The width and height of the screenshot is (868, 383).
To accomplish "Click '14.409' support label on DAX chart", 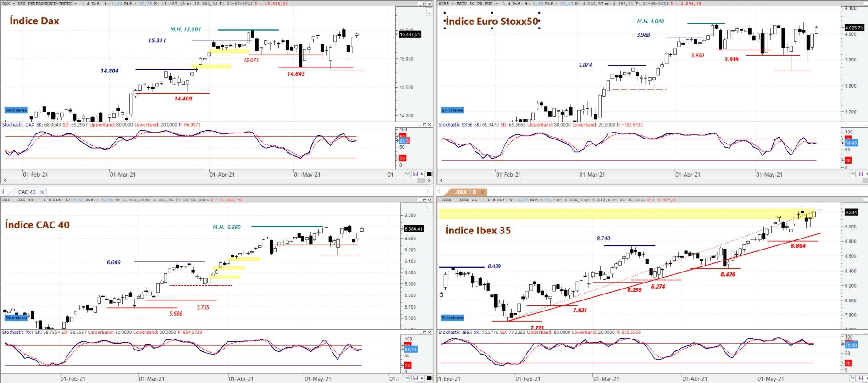I will [x=183, y=99].
